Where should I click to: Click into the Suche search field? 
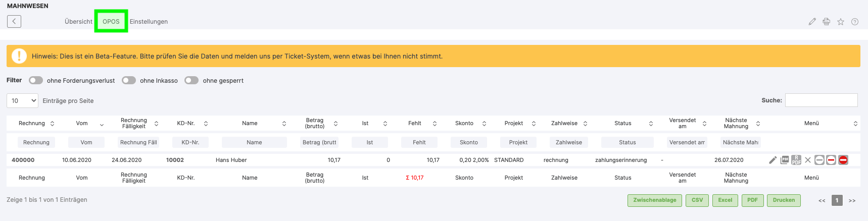point(821,100)
